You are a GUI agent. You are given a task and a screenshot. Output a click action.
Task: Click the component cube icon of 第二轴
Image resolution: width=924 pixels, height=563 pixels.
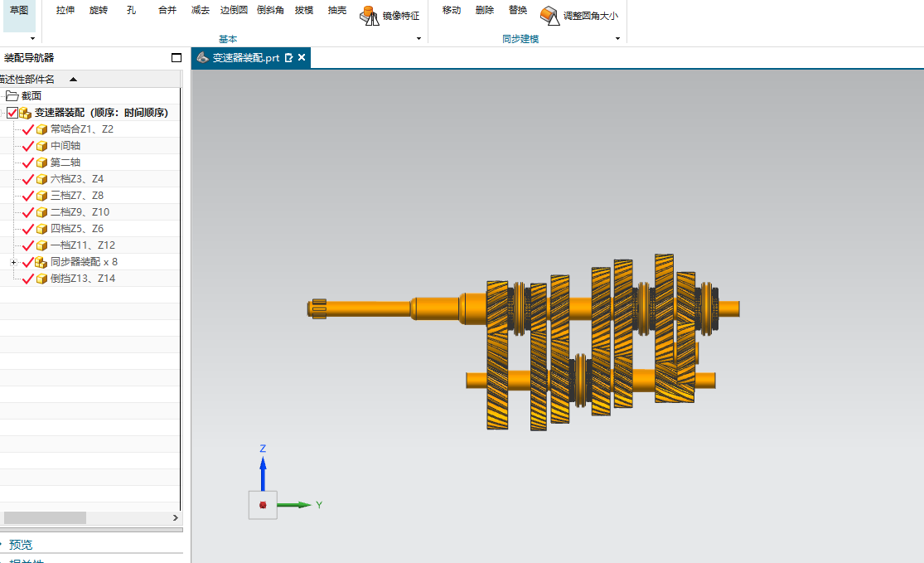click(x=41, y=163)
